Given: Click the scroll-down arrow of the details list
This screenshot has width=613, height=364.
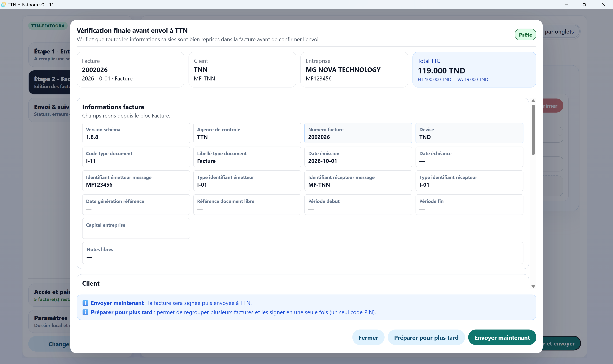Looking at the screenshot, I should 533,286.
